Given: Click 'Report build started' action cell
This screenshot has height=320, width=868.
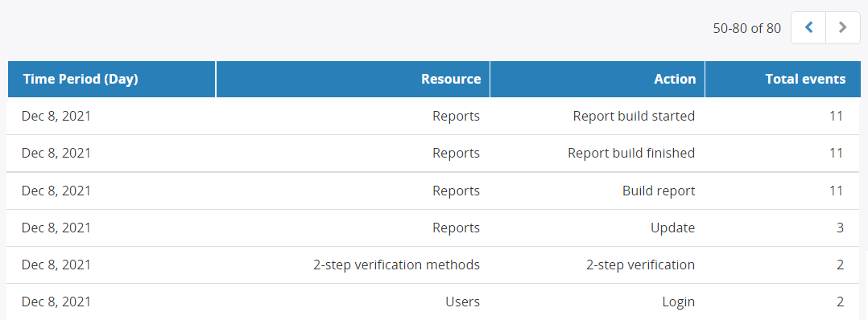Looking at the screenshot, I should click(x=634, y=116).
